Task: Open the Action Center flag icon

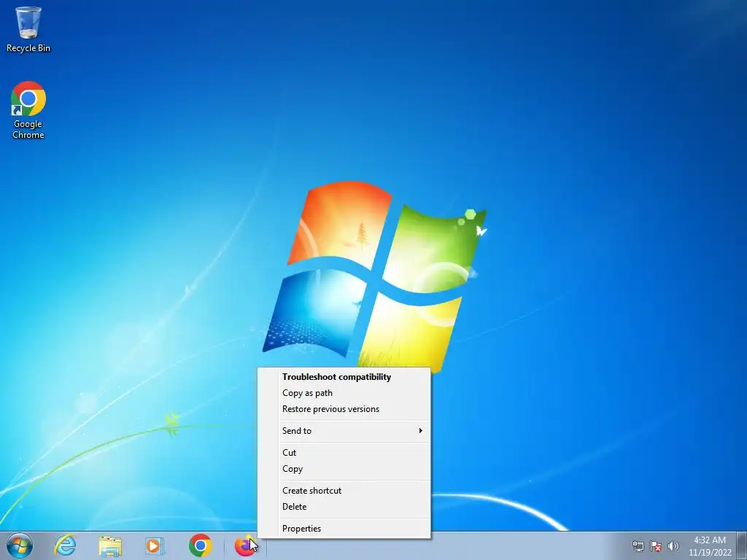Action: [x=656, y=546]
